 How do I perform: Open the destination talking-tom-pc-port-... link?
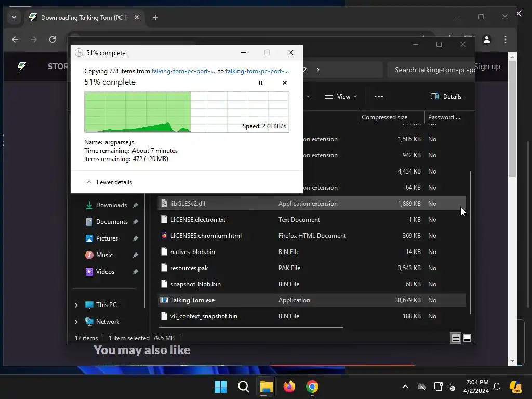[x=257, y=71]
